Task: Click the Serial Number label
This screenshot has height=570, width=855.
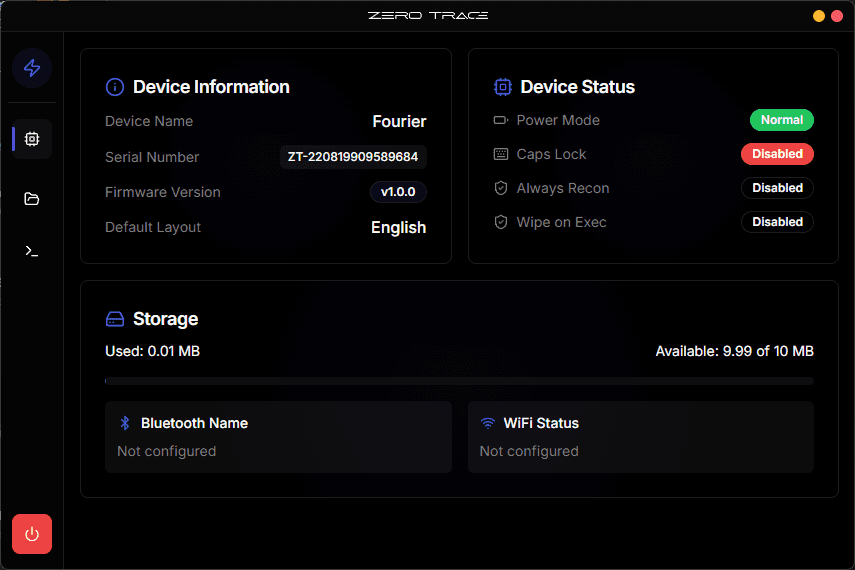Action: (x=152, y=157)
